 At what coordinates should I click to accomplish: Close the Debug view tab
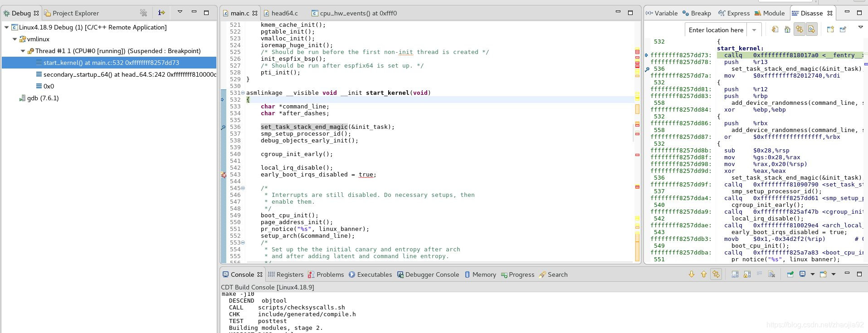coord(36,13)
